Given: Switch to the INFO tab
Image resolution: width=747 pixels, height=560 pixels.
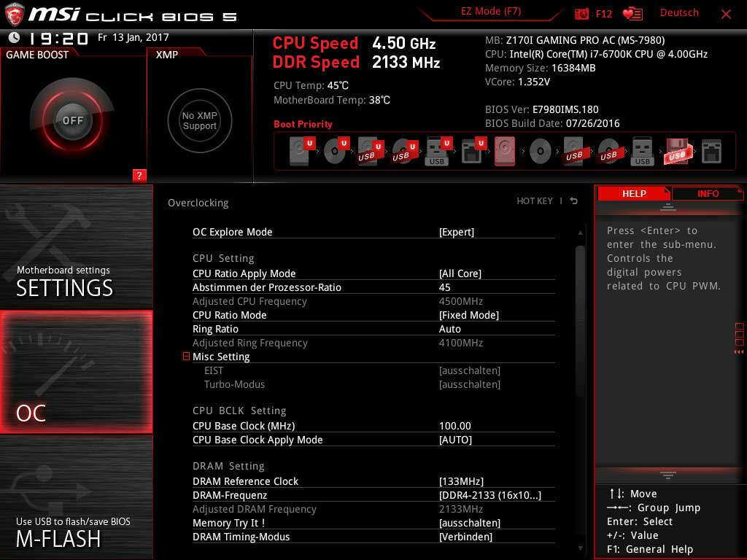Looking at the screenshot, I should click(708, 193).
